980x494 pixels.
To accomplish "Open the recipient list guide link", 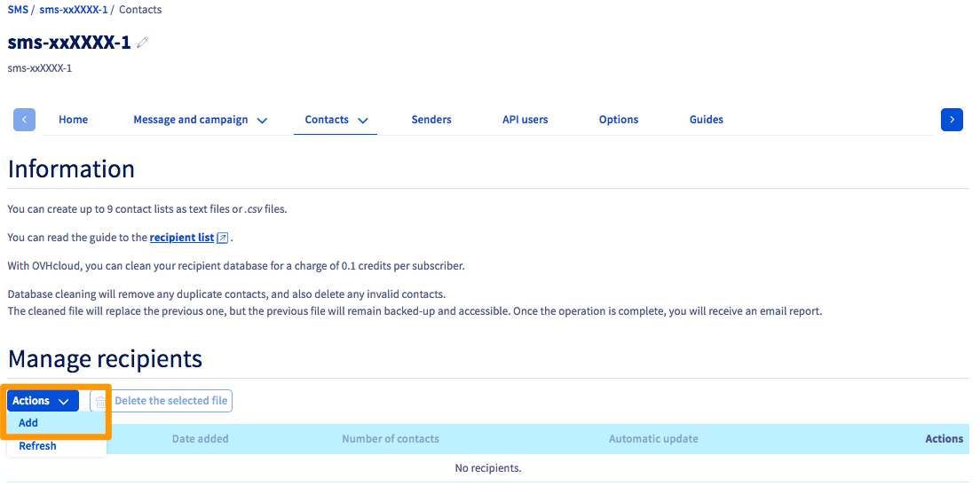I will click(181, 238).
